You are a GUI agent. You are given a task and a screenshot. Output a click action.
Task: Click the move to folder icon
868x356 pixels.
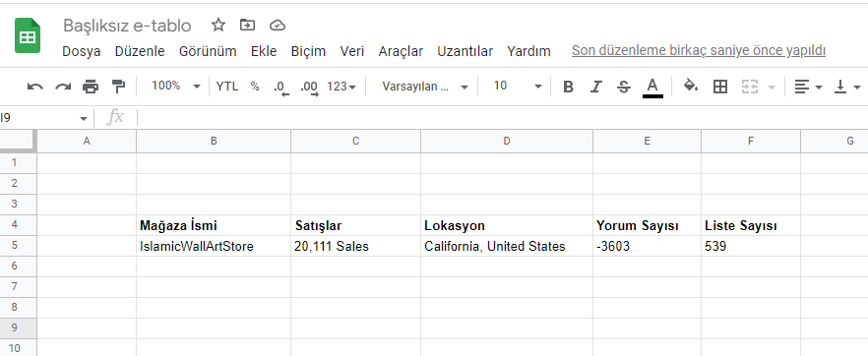[247, 25]
